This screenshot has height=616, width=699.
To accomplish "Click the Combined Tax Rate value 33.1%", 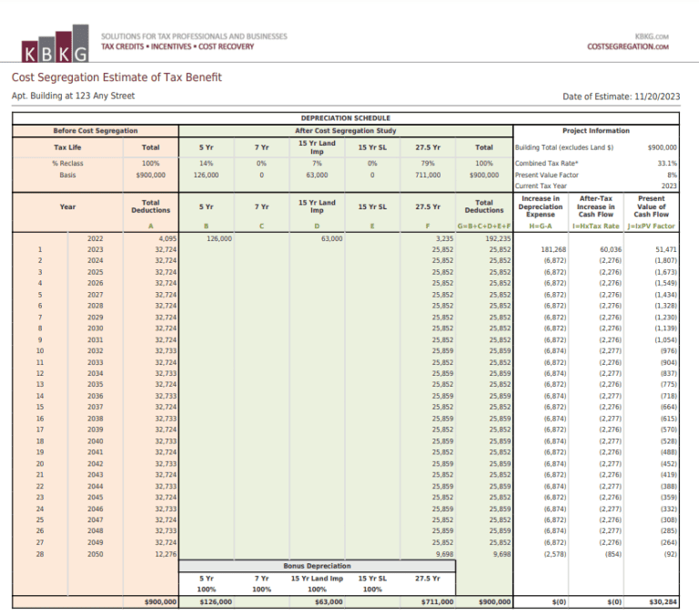I will click(668, 162).
